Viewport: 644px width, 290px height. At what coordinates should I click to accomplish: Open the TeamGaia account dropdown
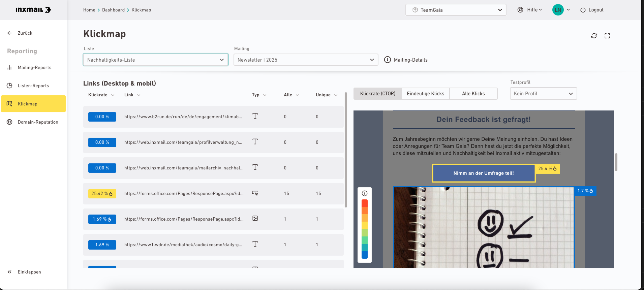(x=456, y=10)
